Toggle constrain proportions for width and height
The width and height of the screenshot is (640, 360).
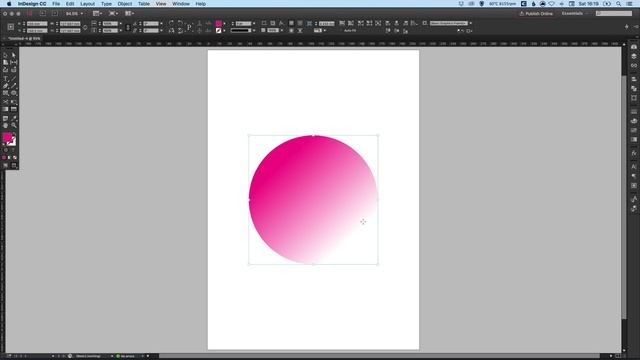pos(85,27)
